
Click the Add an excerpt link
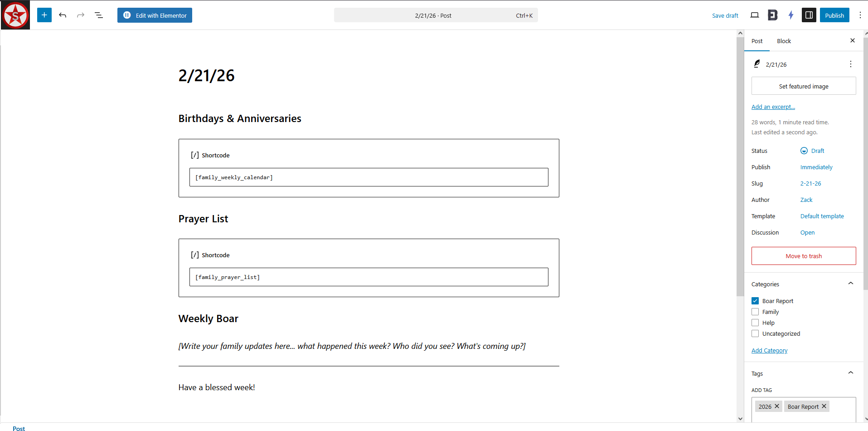click(773, 107)
